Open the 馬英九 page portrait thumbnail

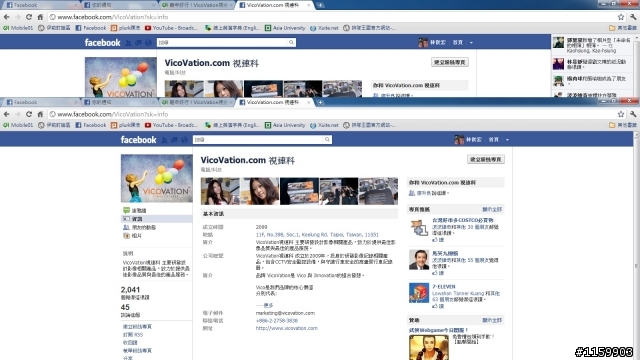point(419,260)
